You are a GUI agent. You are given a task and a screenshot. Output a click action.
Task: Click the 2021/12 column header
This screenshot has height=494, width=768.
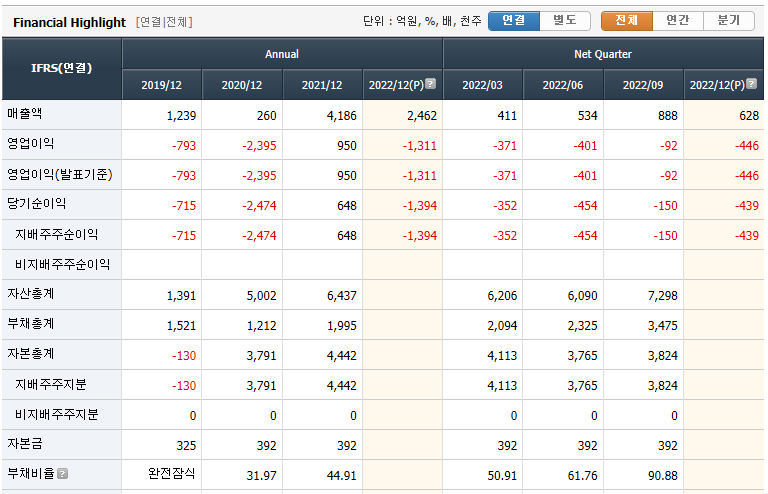pos(322,85)
